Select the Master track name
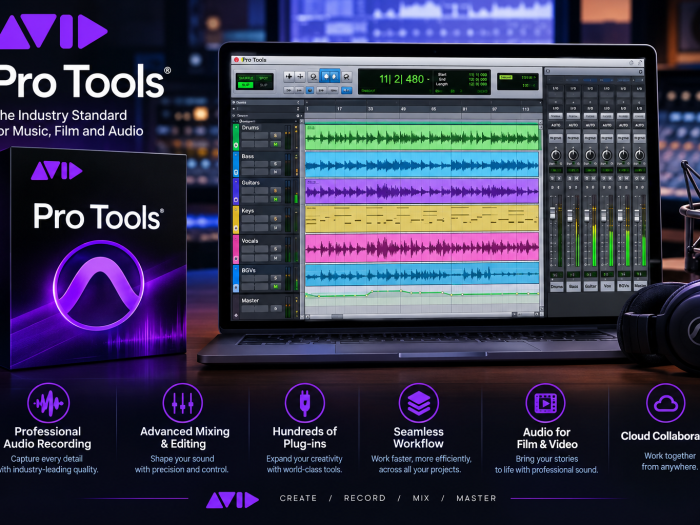 [x=250, y=300]
